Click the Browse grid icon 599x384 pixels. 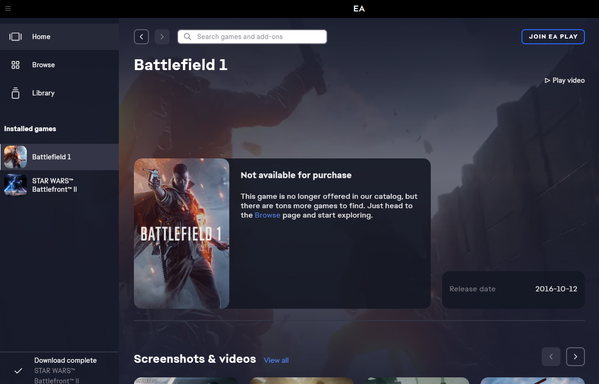tap(15, 65)
